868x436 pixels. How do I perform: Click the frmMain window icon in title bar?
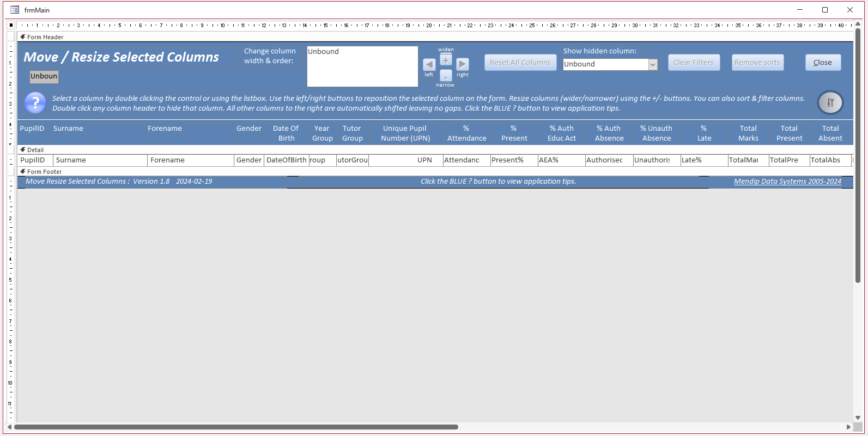pos(15,10)
